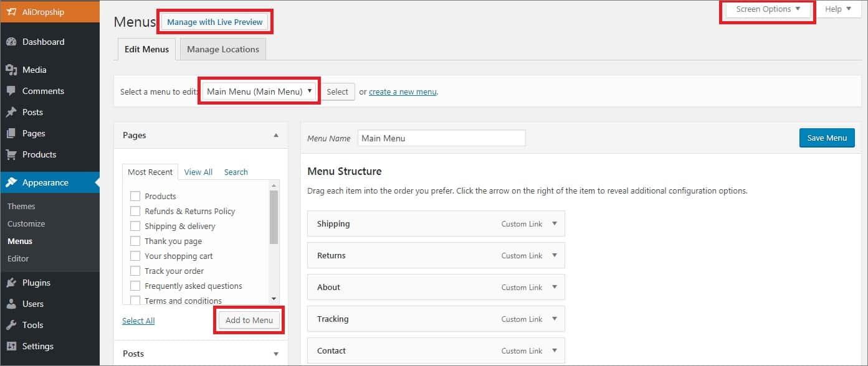Click the Comments bubble icon

click(x=11, y=91)
